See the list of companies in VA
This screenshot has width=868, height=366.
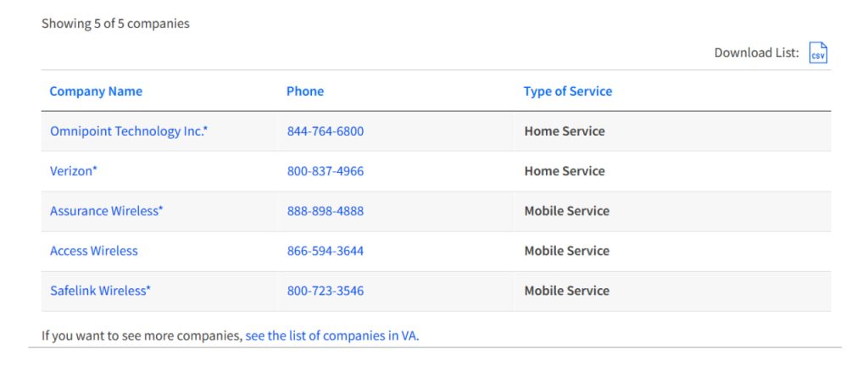pyautogui.click(x=332, y=335)
